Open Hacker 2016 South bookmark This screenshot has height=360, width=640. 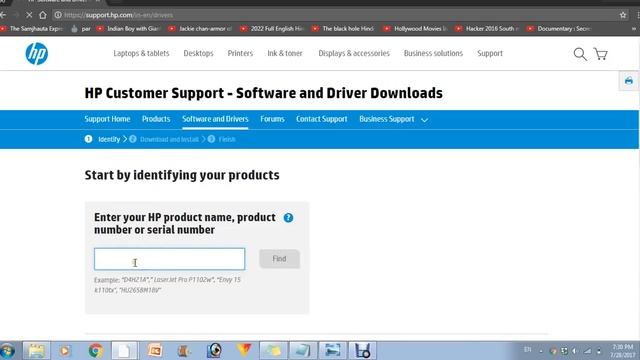point(487,29)
